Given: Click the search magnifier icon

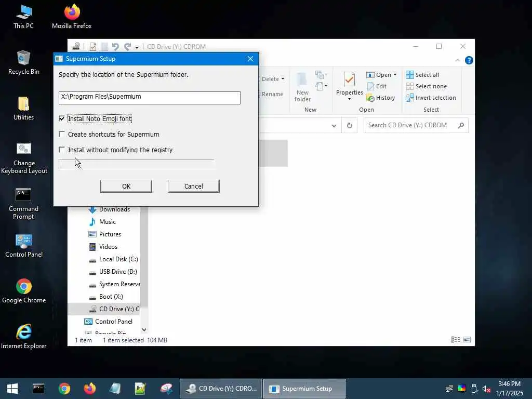Looking at the screenshot, I should (x=461, y=125).
